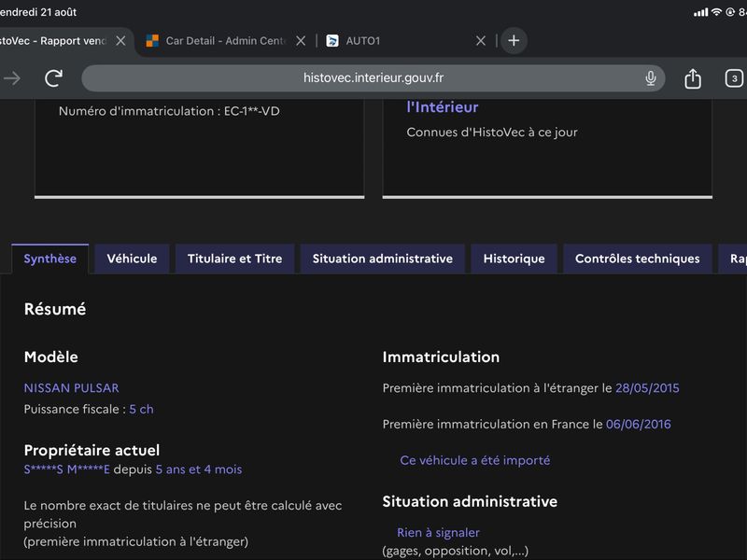Image resolution: width=747 pixels, height=560 pixels.
Task: Close the Car Detail Admin Center tab
Action: [301, 41]
